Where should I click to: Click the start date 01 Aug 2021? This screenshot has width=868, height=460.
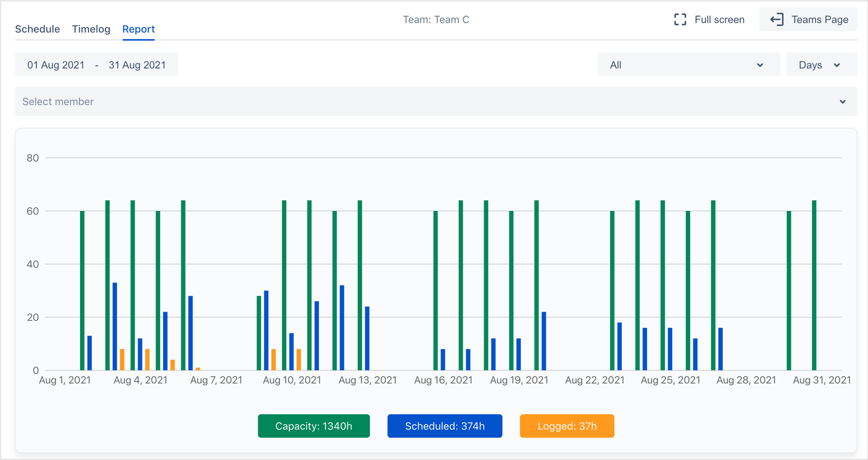pyautogui.click(x=56, y=65)
